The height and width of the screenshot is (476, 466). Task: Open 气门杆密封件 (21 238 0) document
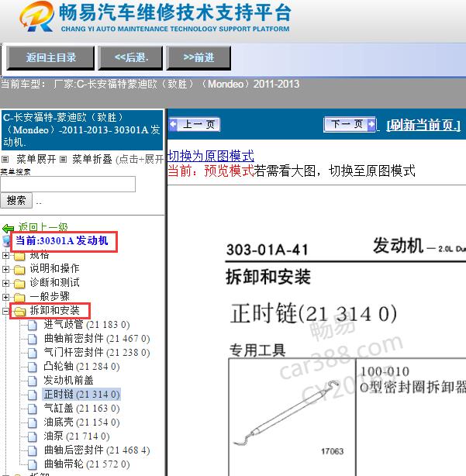(x=97, y=352)
